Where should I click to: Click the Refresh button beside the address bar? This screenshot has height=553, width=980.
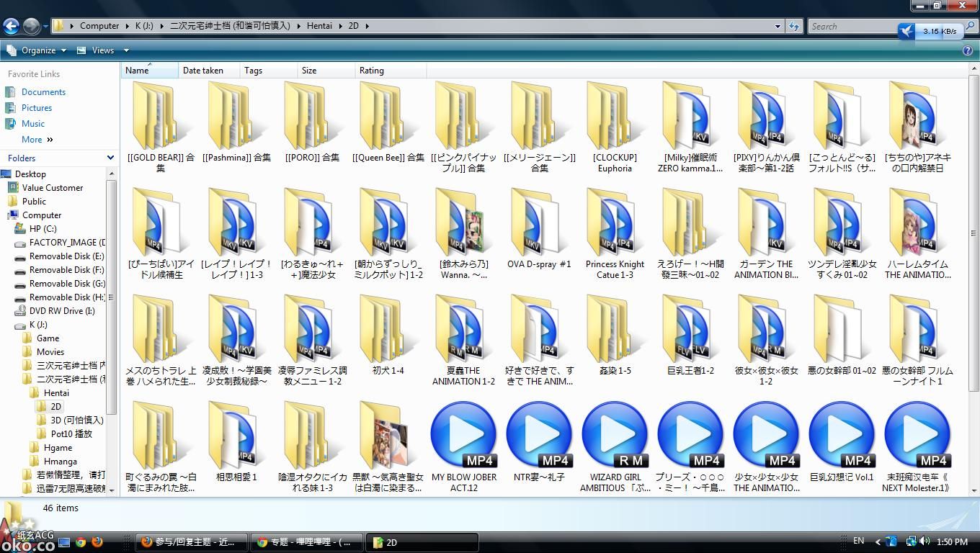pyautogui.click(x=794, y=26)
